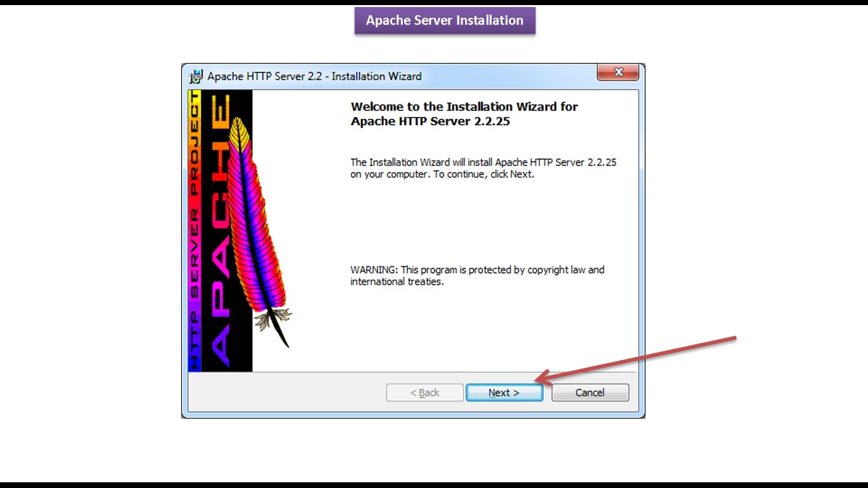Click the rainbow HTTP SERVER PROJECT strip
The width and height of the screenshot is (868, 488).
(195, 231)
